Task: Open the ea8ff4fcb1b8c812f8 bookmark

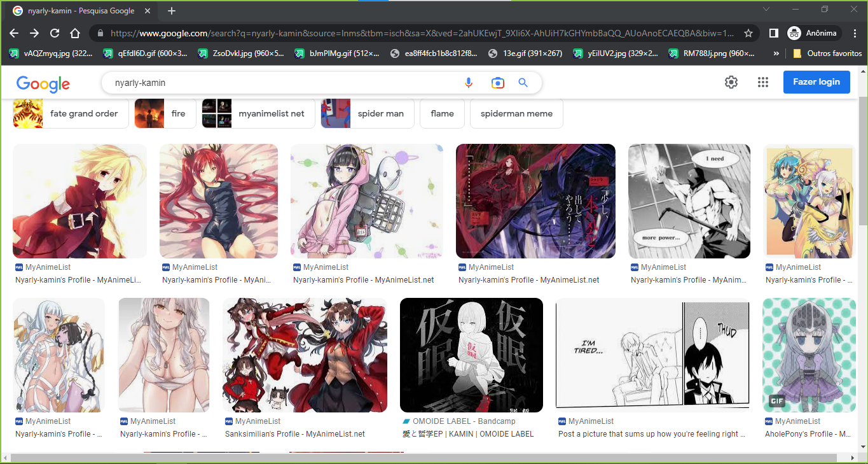Action: [434, 53]
